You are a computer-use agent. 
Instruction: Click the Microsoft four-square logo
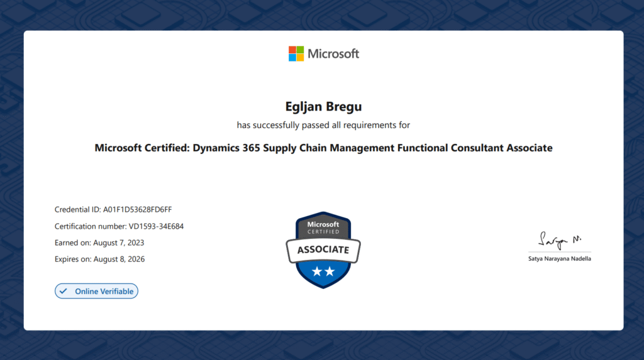click(x=296, y=54)
